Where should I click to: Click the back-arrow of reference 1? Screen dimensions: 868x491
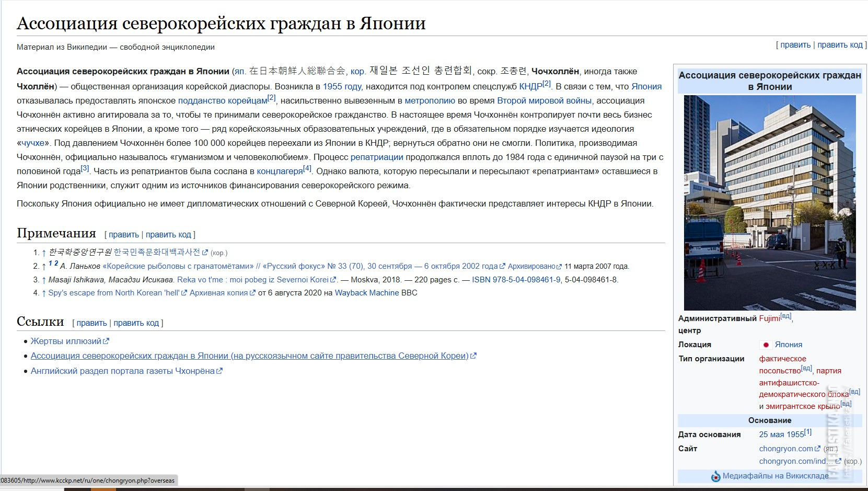coord(44,253)
